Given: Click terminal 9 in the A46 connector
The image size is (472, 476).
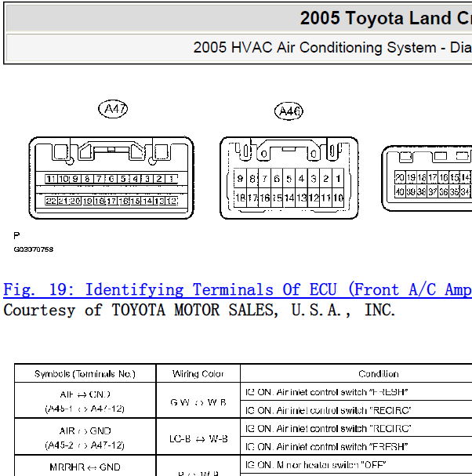Looking at the screenshot, I should click(x=240, y=179).
